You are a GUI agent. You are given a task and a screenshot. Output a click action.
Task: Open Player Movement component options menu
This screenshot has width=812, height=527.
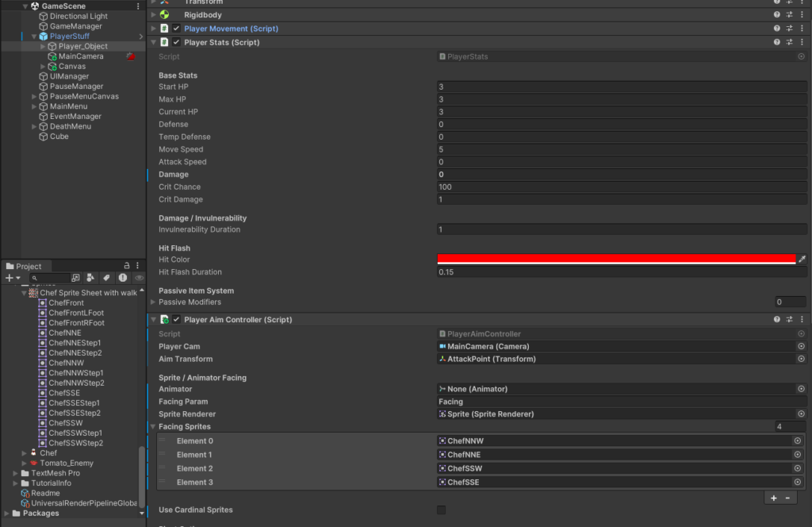tap(802, 29)
